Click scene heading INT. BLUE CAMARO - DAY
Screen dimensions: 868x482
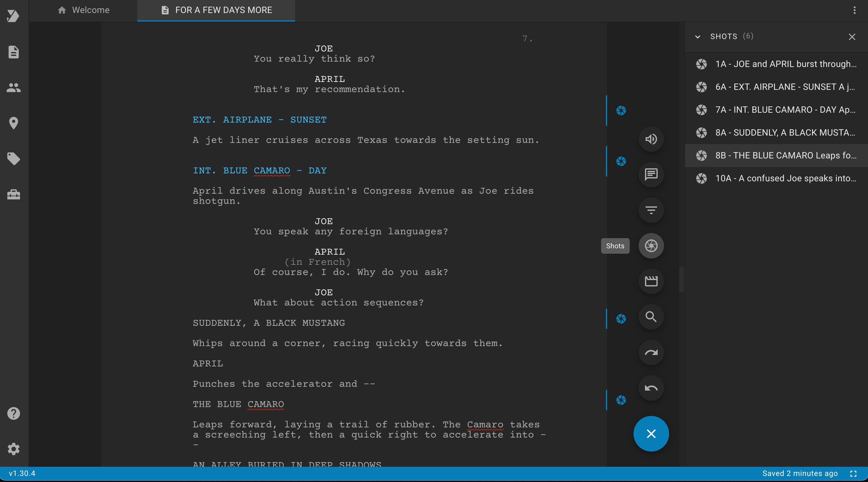pyautogui.click(x=260, y=171)
